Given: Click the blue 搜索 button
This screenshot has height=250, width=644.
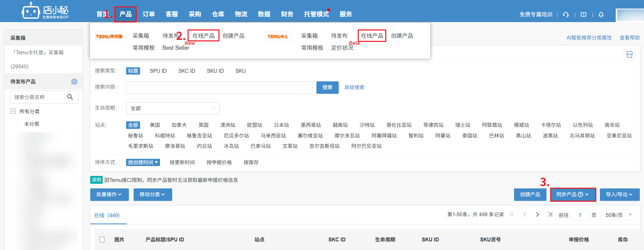Looking at the screenshot, I should pos(327,87).
